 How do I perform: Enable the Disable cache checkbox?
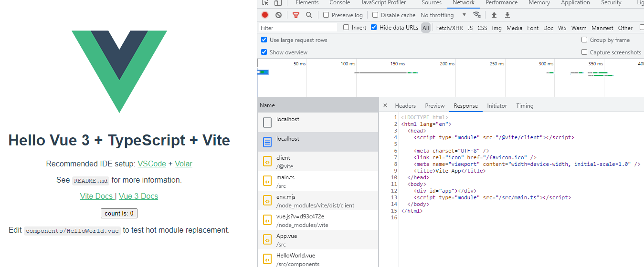click(375, 15)
